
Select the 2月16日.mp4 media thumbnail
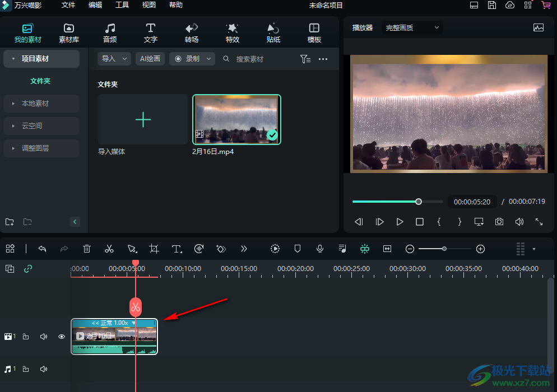click(236, 119)
